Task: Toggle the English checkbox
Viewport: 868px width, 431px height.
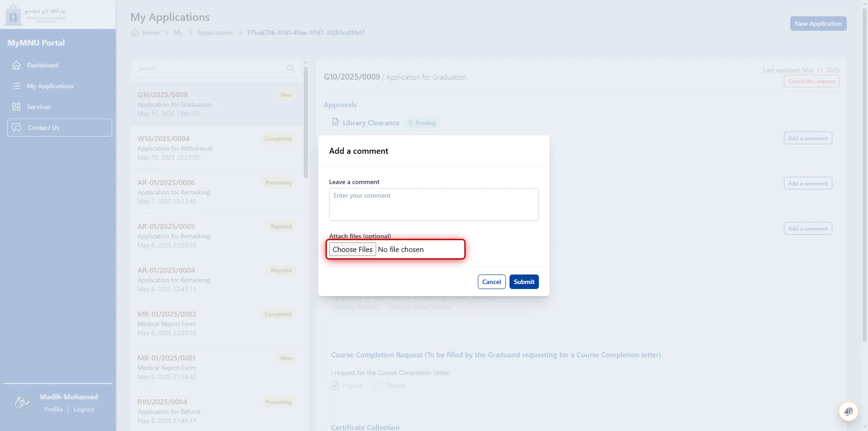Action: 335,385
